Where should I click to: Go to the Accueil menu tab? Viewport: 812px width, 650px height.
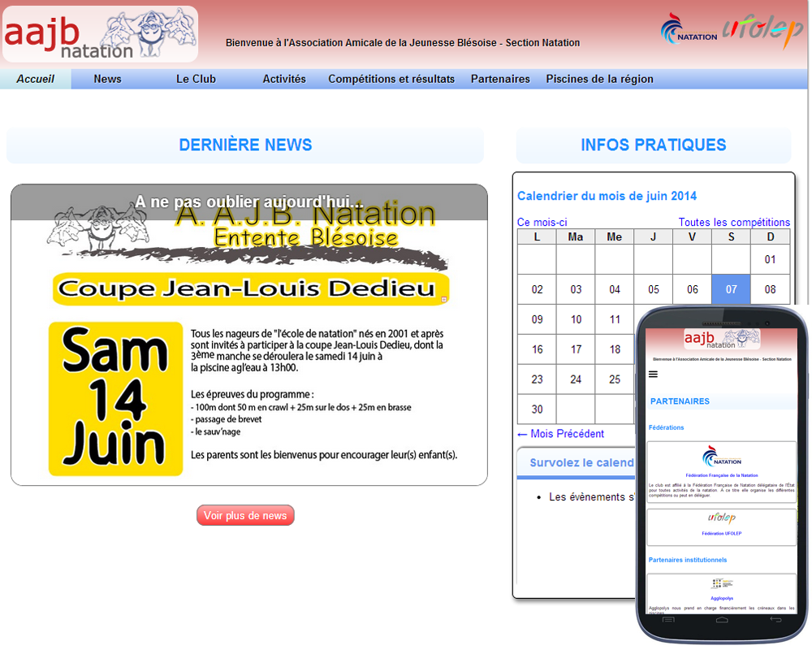point(35,79)
